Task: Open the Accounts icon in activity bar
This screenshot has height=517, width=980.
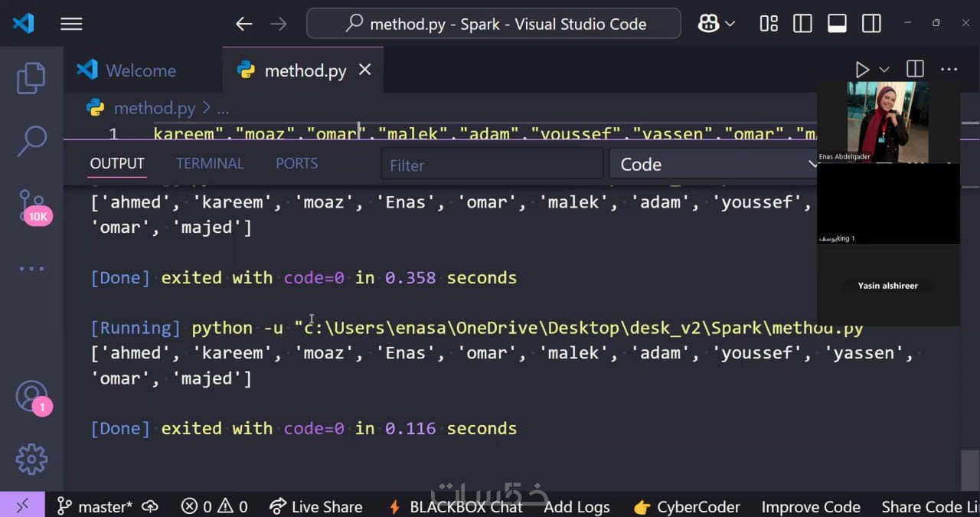Action: point(31,396)
